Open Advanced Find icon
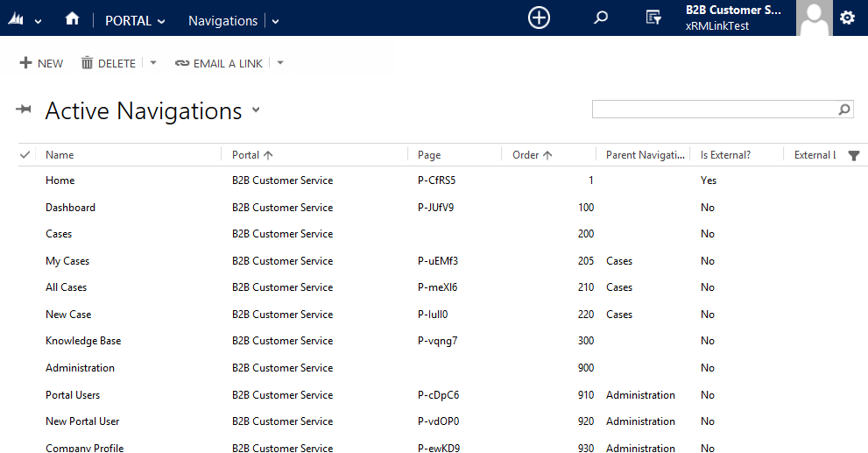Viewport: 868px width, 453px height. pos(653,18)
